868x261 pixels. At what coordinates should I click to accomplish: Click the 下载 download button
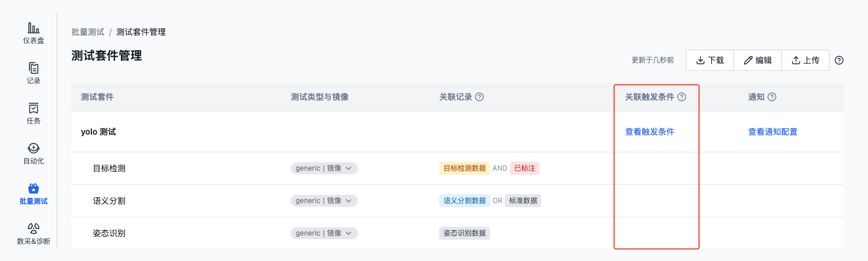(710, 60)
